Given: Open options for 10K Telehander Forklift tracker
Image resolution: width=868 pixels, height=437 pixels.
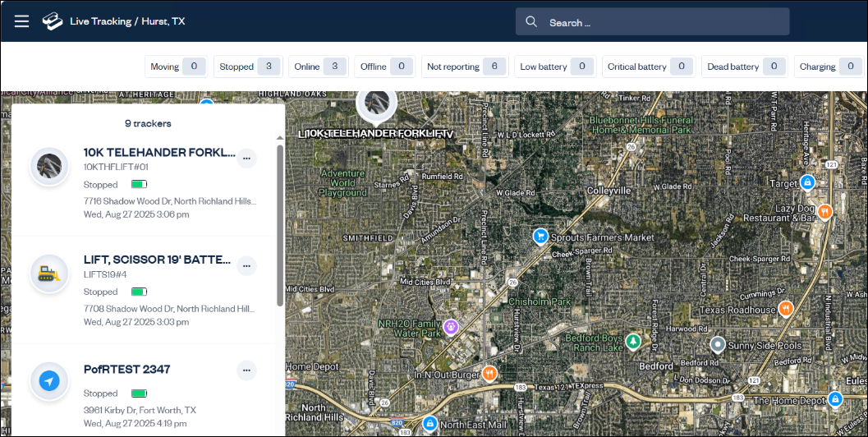Looking at the screenshot, I should click(246, 159).
